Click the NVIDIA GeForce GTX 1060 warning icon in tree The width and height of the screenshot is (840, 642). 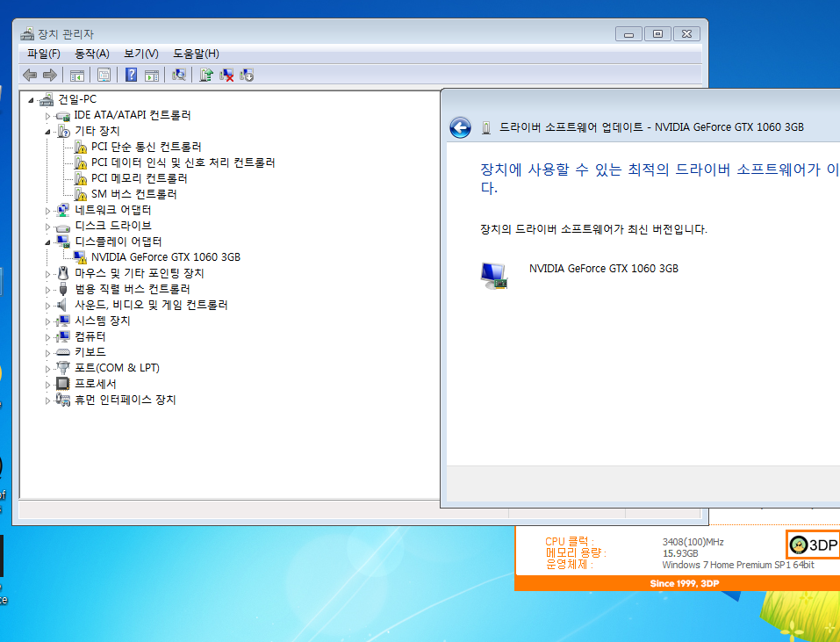tap(81, 257)
